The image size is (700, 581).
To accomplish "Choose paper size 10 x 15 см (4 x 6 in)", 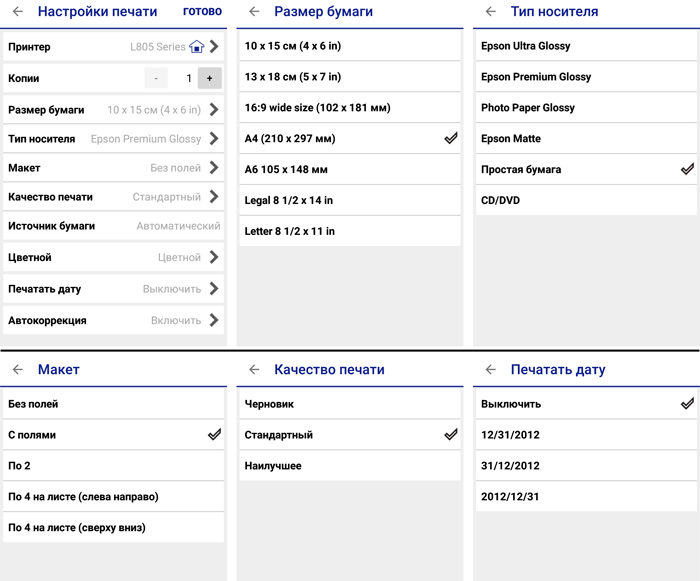I will coord(350,46).
